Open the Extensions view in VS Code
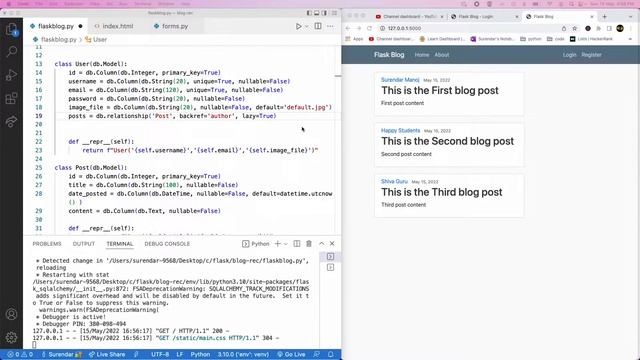The height and width of the screenshot is (360, 640). pyautogui.click(x=11, y=98)
